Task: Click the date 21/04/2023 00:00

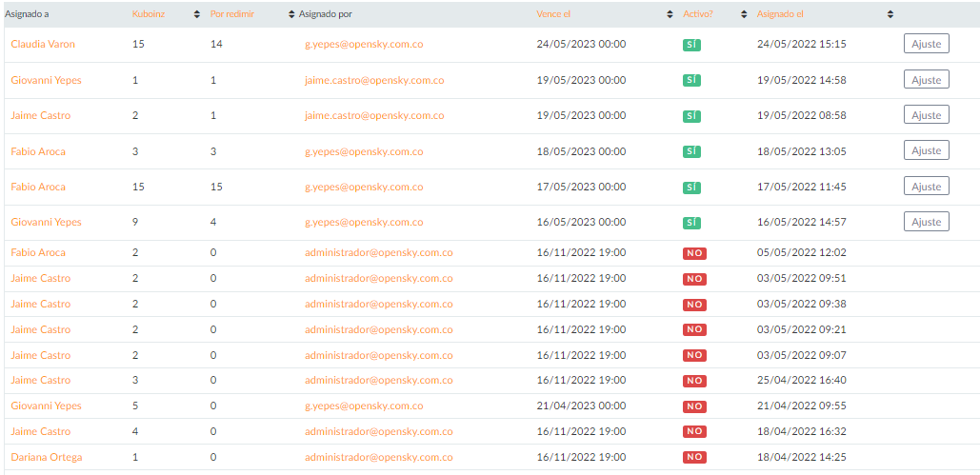Action: coord(581,406)
